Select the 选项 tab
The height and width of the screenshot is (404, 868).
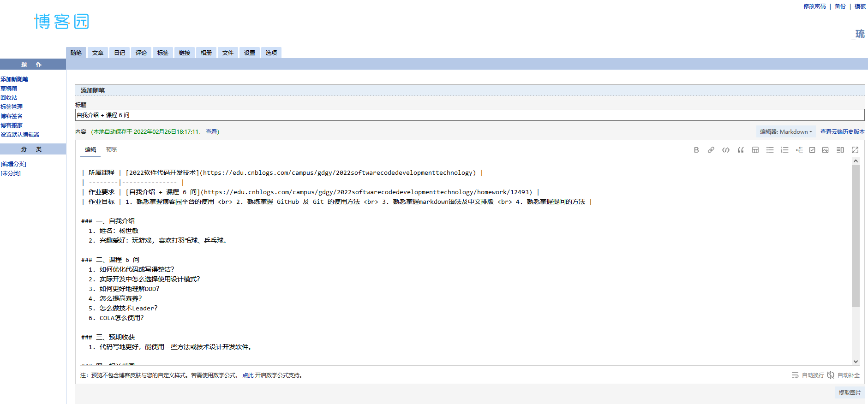click(271, 53)
